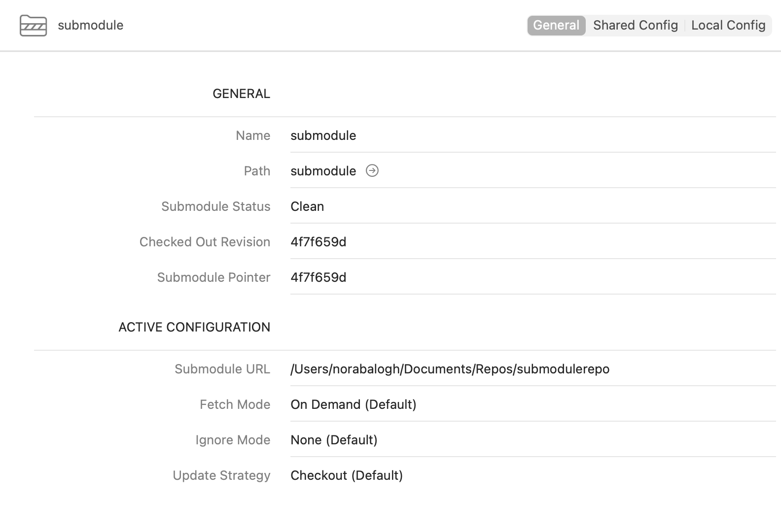
Task: Select the General tab
Action: click(556, 25)
